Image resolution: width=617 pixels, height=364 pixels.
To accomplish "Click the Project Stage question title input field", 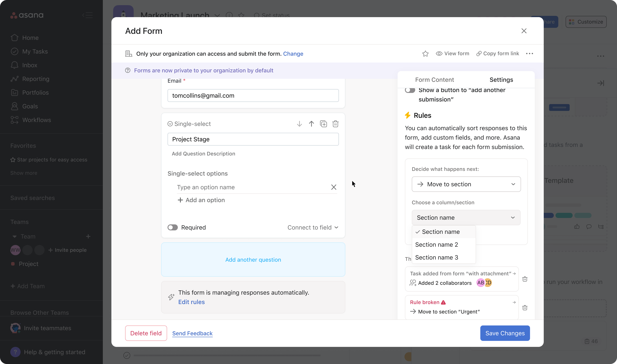I will coord(253,139).
